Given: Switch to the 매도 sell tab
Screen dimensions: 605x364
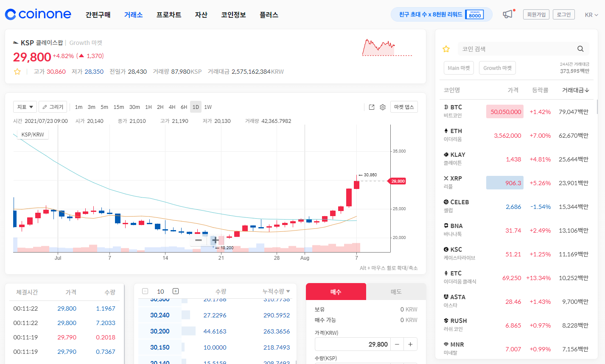Looking at the screenshot, I should (396, 292).
